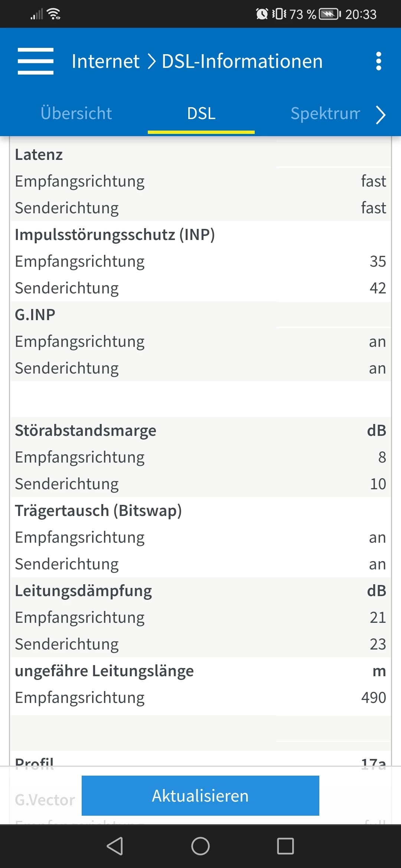This screenshot has height=868, width=401.
Task: Tap the Android home circle button
Action: 200,846
